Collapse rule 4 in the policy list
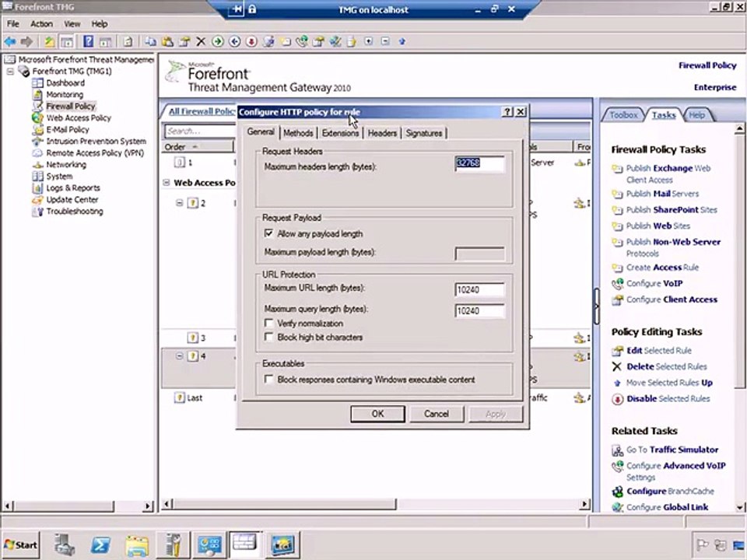This screenshot has width=747, height=560. tap(180, 355)
